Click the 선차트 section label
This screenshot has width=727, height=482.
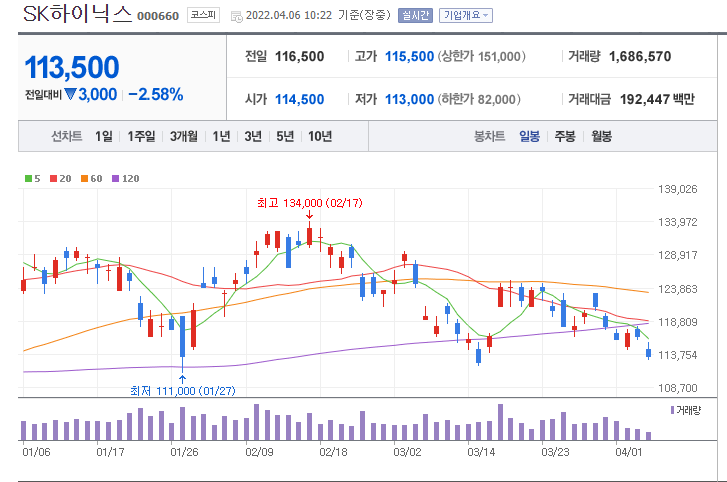coord(66,136)
